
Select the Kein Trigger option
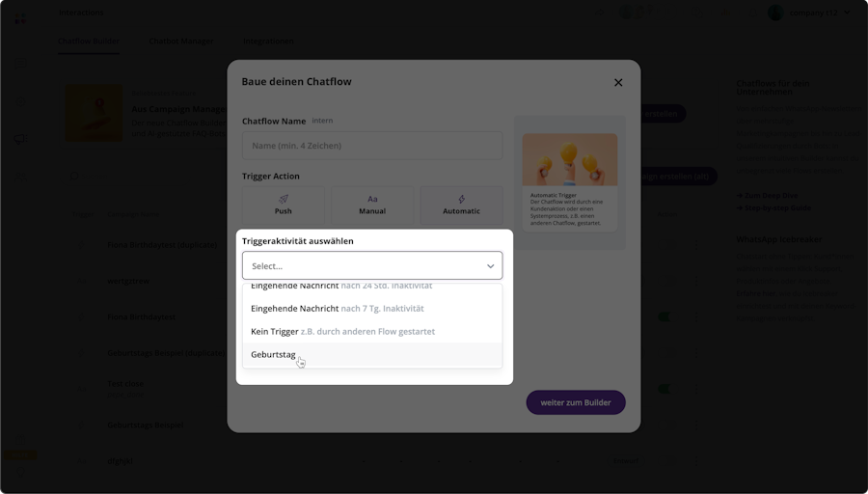[342, 331]
